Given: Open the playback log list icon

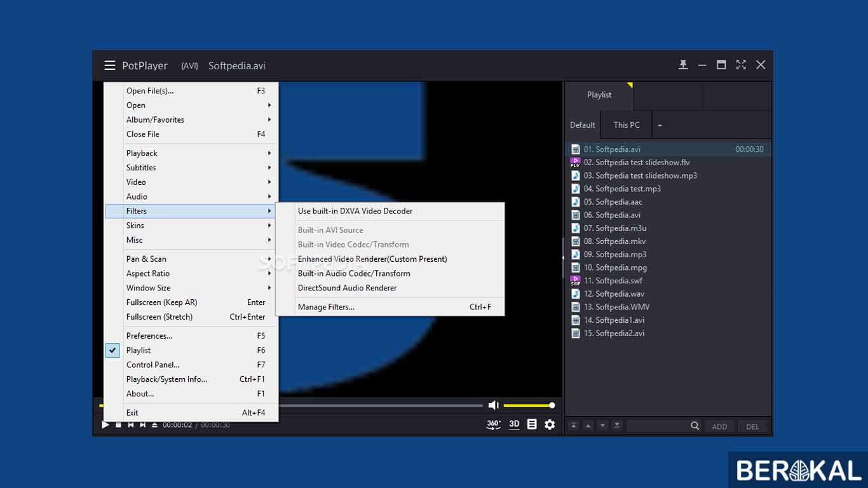Looking at the screenshot, I should coord(532,424).
